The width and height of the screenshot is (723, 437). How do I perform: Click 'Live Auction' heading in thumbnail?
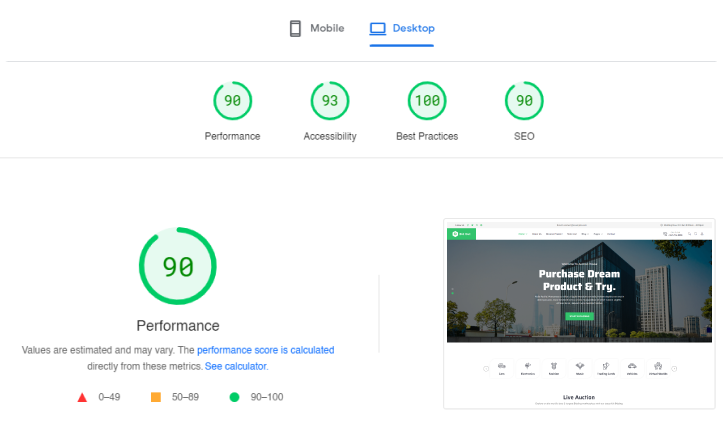click(x=579, y=397)
